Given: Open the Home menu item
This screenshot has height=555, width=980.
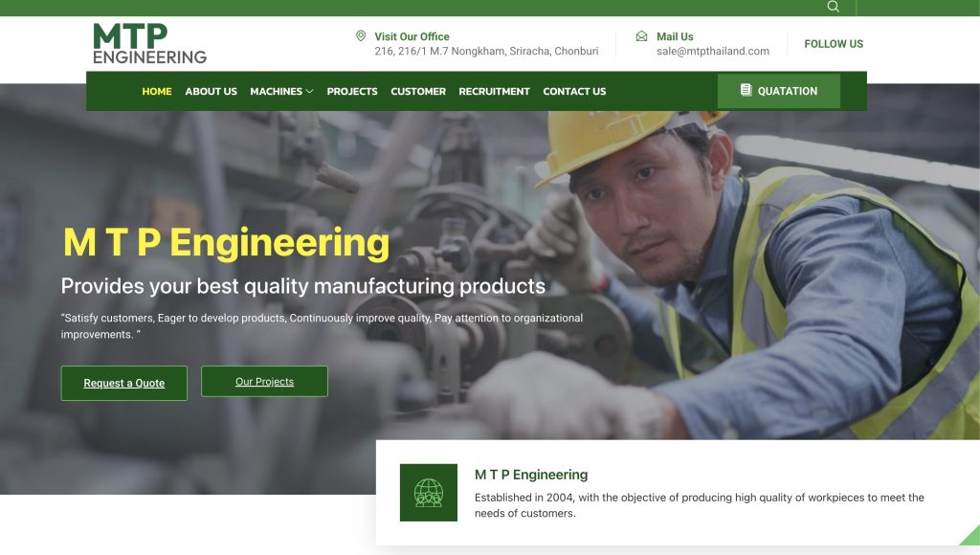Looking at the screenshot, I should pyautogui.click(x=157, y=91).
